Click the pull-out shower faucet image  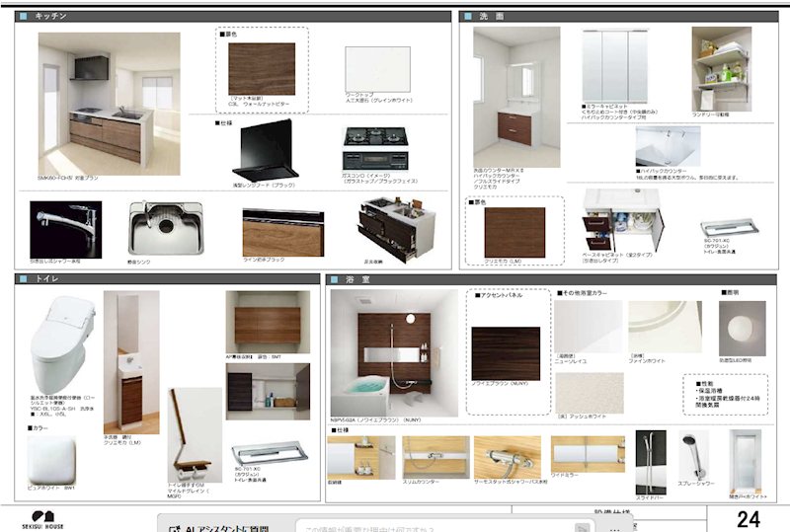point(65,230)
